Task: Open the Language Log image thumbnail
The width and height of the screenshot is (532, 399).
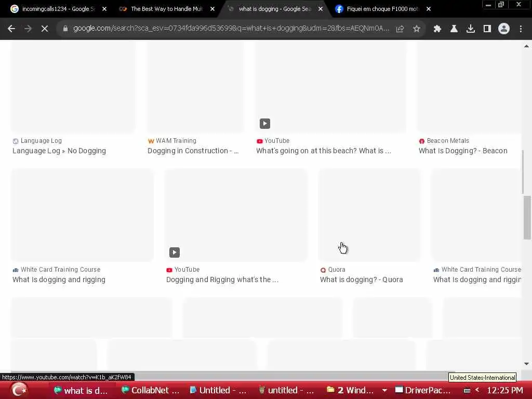Action: coord(73,87)
